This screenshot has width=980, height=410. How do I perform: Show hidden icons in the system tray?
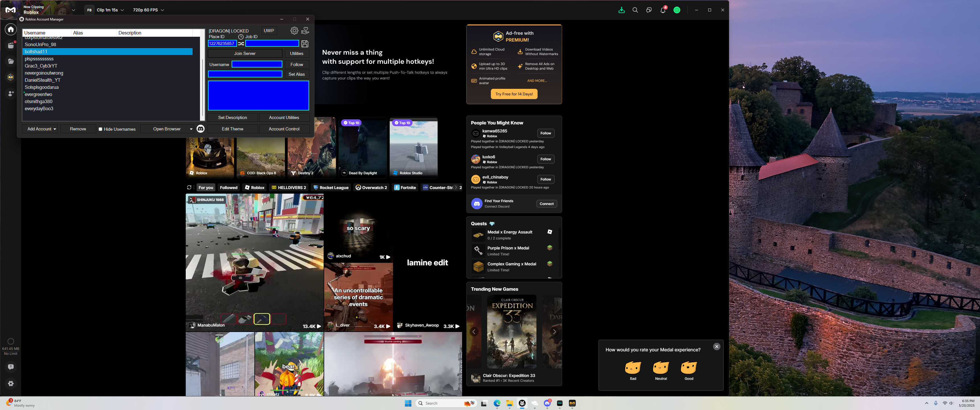[x=926, y=403]
